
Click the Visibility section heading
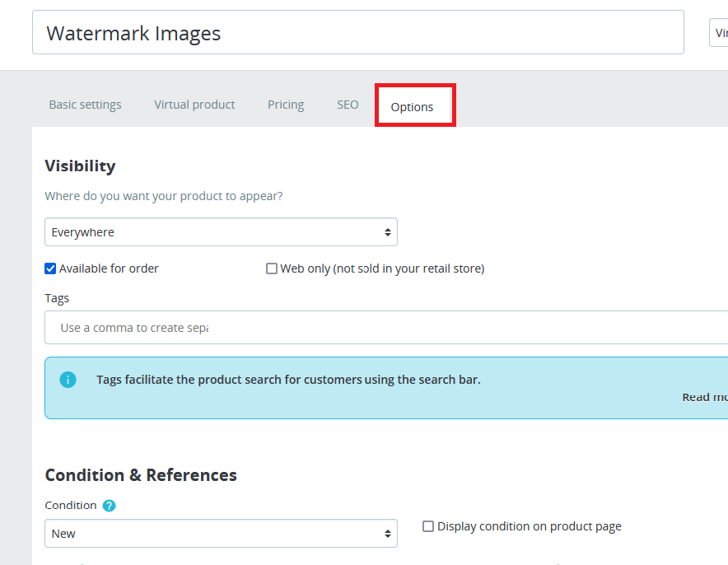pos(80,166)
